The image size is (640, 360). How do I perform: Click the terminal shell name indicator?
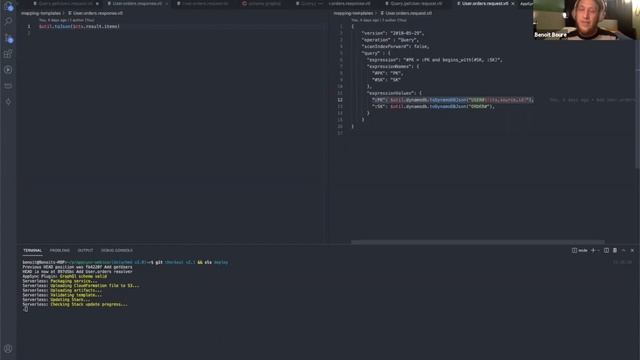[x=580, y=250]
